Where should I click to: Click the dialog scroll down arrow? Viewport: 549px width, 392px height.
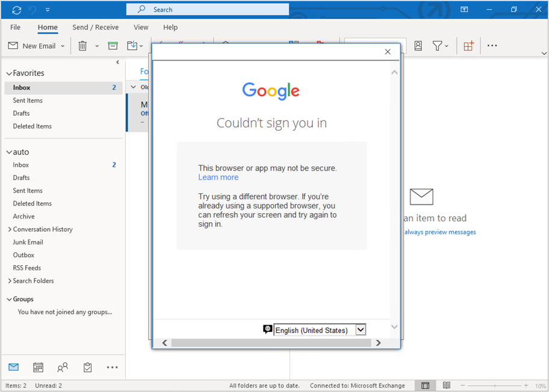click(394, 327)
